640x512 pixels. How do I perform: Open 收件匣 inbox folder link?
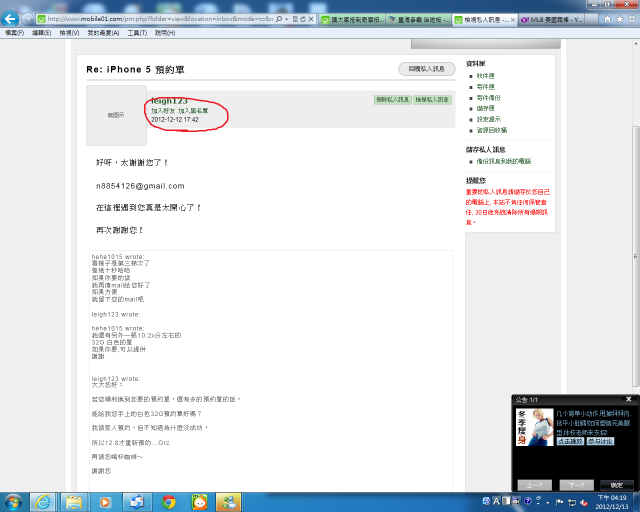(x=486, y=76)
